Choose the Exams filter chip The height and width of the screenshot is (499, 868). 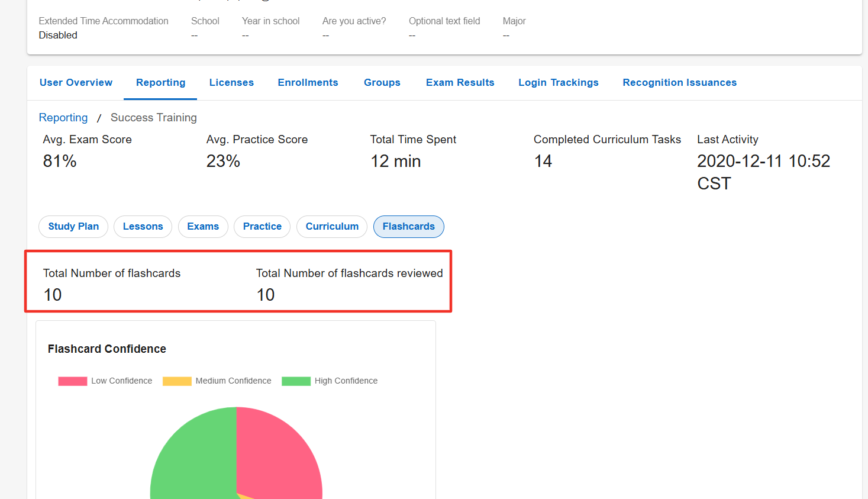click(x=203, y=227)
